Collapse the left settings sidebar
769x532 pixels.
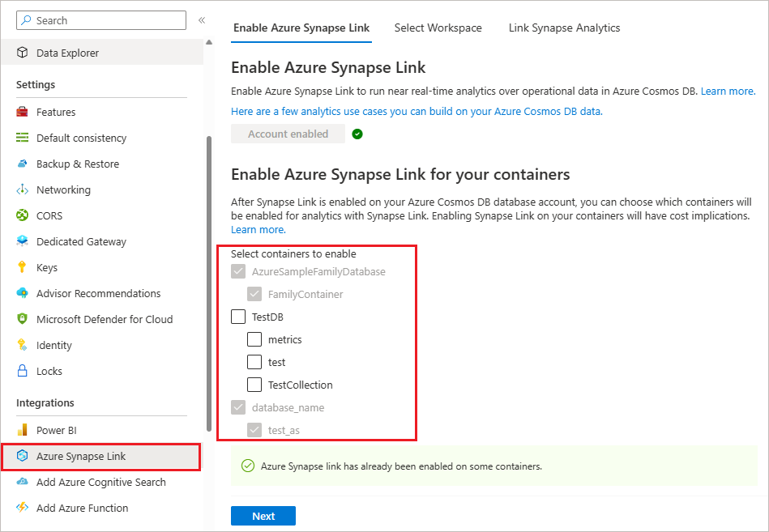[x=201, y=20]
